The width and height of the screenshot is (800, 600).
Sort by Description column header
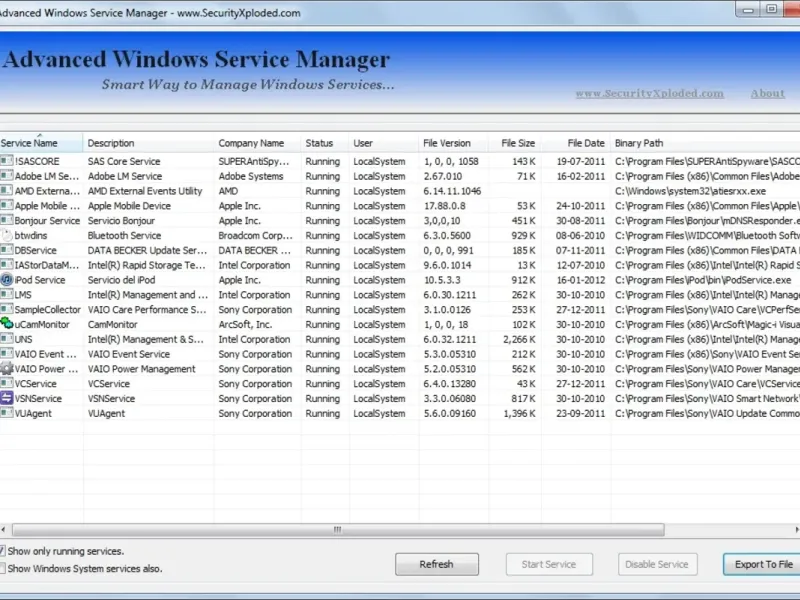click(148, 143)
